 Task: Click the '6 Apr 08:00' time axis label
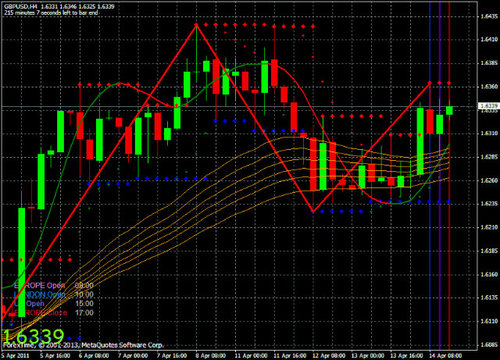pyautogui.click(x=94, y=356)
